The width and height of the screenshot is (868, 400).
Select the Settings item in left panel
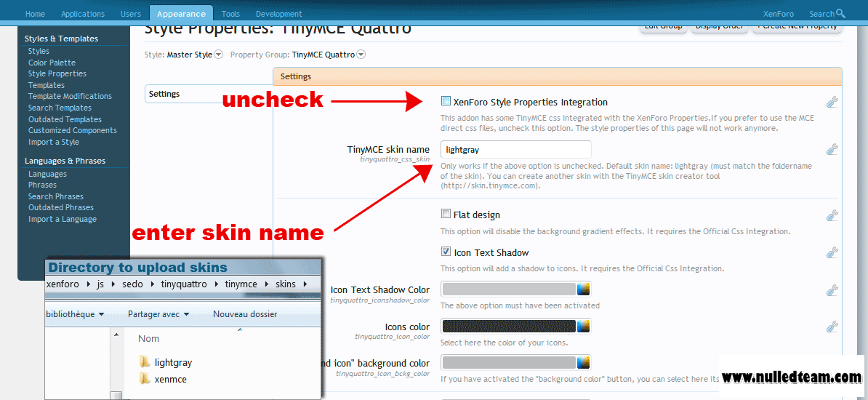[209, 94]
